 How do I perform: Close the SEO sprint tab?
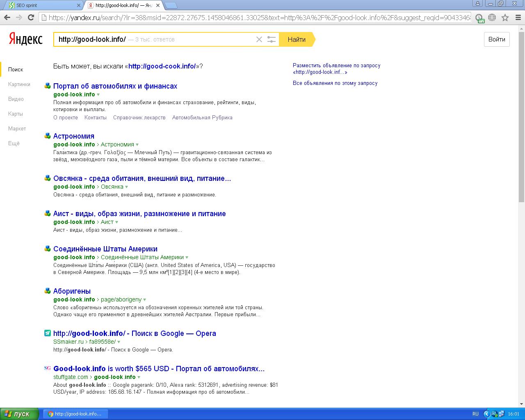[79, 5]
